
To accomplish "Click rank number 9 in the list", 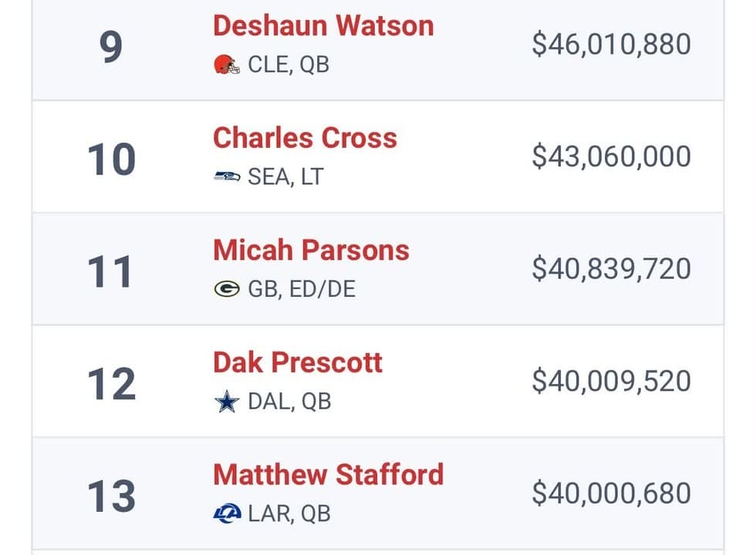I will pyautogui.click(x=111, y=47).
